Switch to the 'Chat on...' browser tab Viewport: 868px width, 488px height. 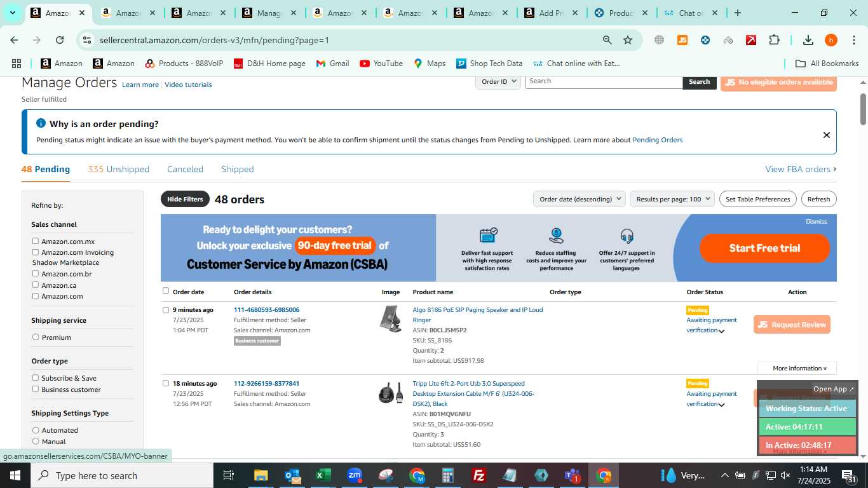[691, 13]
